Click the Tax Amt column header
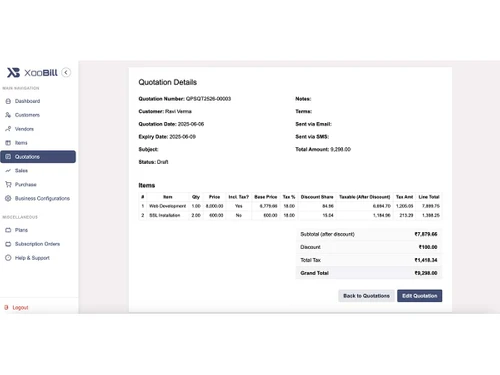Screen dimensions: 500x375 pos(404,197)
